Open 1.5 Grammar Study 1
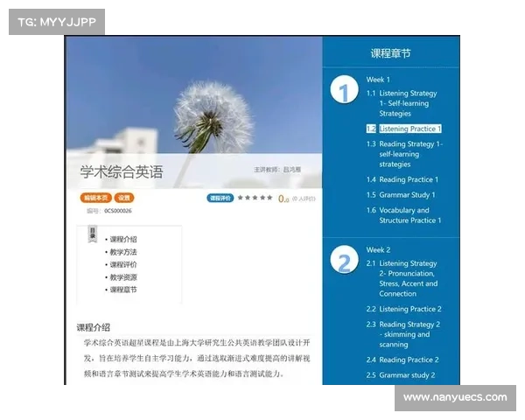Image resolution: width=525 pixels, height=420 pixels. [406, 195]
